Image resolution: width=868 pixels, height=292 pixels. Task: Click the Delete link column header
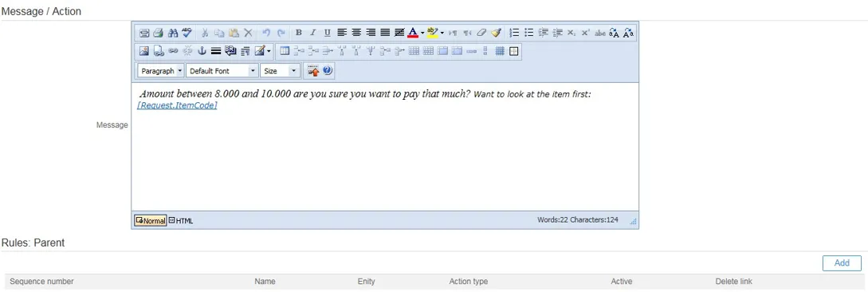(x=733, y=282)
